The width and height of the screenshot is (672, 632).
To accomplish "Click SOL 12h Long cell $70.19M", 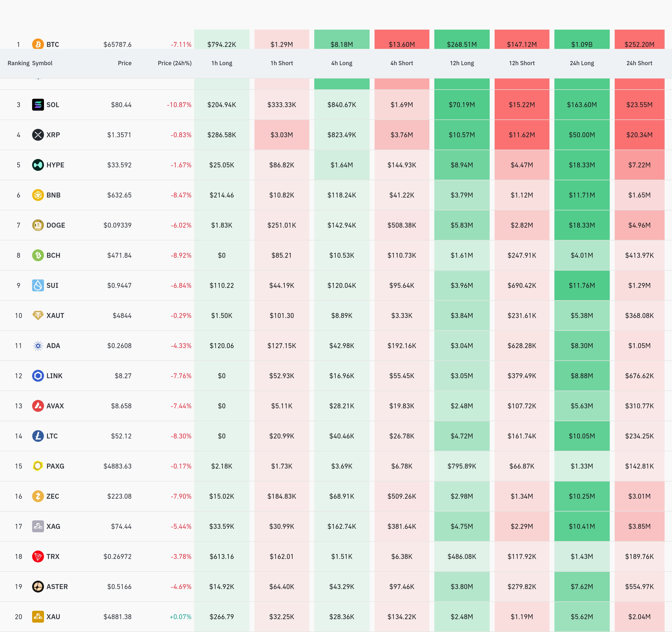I will click(x=462, y=105).
